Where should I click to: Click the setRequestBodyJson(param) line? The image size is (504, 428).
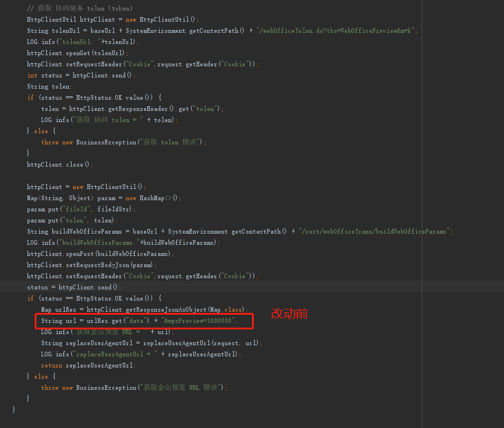92,265
